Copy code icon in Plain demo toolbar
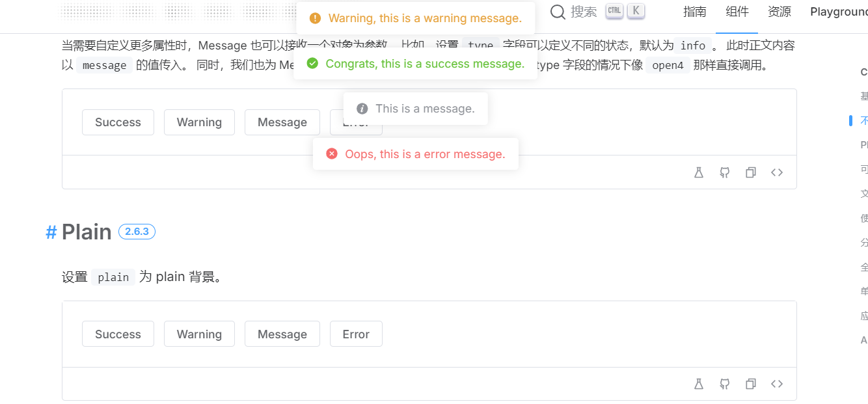 751,384
